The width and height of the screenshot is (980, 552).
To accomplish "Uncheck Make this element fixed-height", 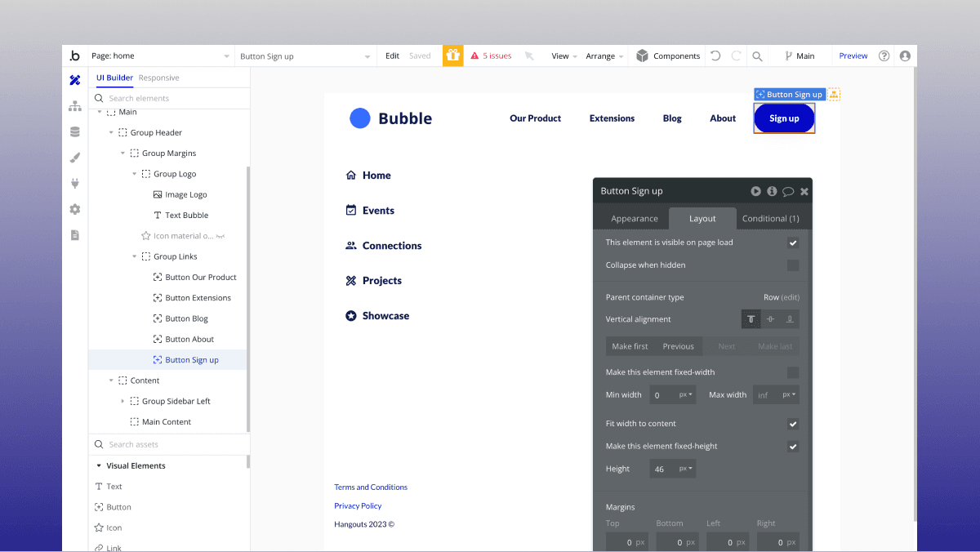I will tap(793, 447).
